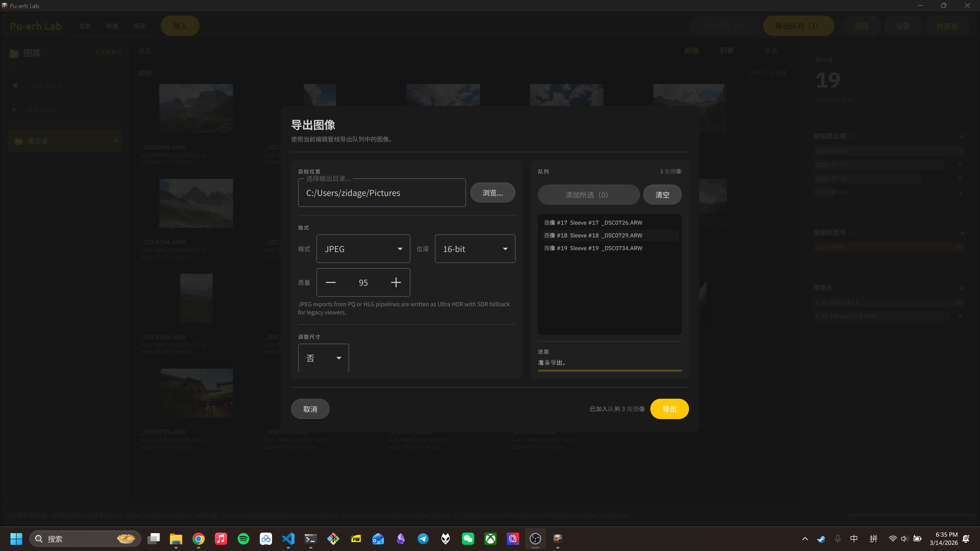
Task: Expand the resize 否 dropdown
Action: coord(323,358)
